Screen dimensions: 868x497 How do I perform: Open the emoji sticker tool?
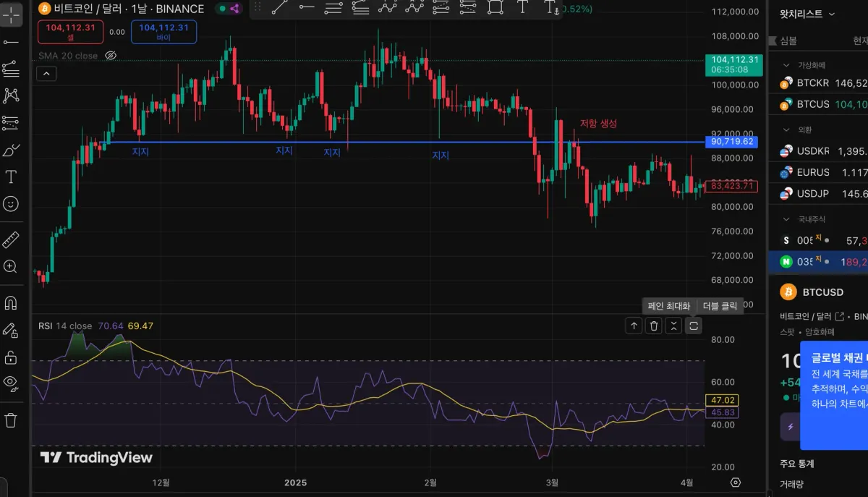coord(11,204)
